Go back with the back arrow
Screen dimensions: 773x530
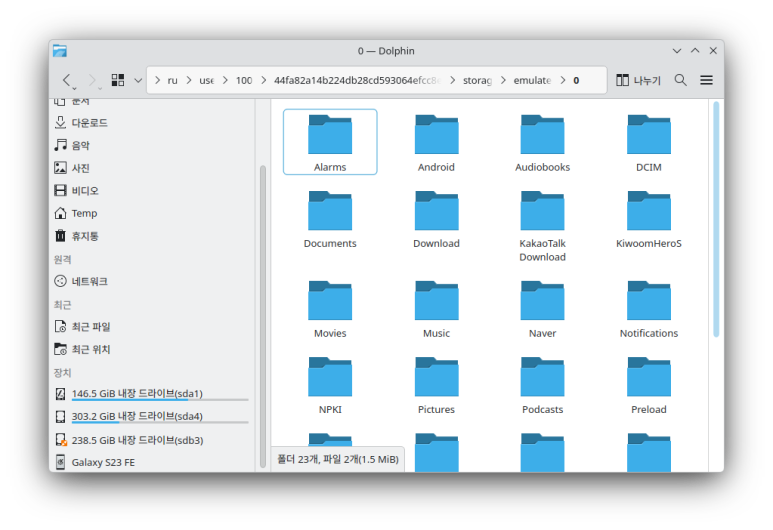(x=67, y=80)
